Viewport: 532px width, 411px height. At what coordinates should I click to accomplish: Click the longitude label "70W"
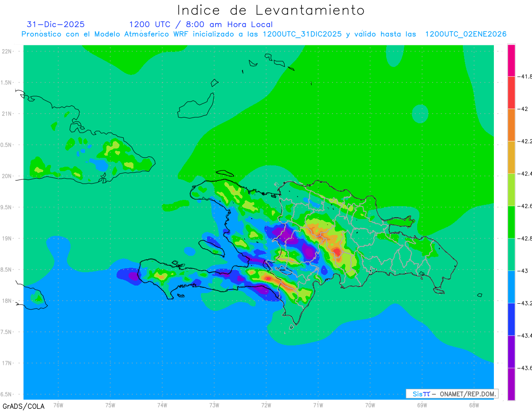[x=370, y=404]
